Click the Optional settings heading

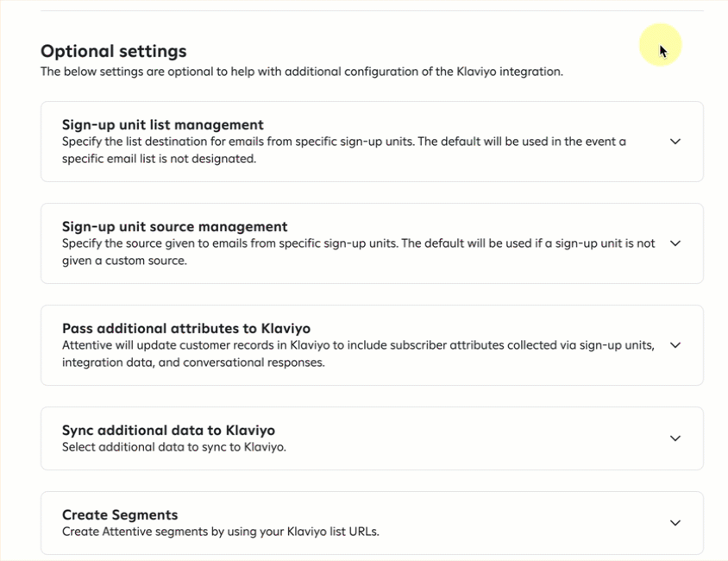pos(113,51)
